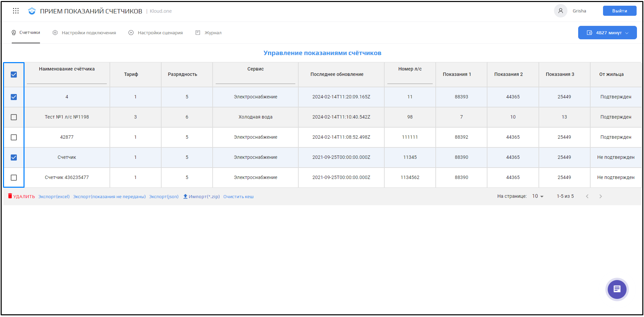644x317 pixels.
Task: Click the От жильца column header
Action: point(611,74)
